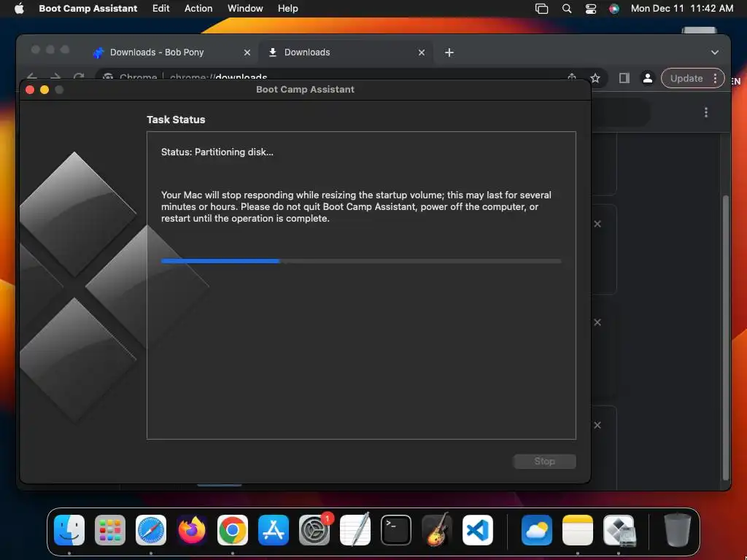
Task: Open the Boot Camp Assistant app menu
Action: [x=88, y=8]
